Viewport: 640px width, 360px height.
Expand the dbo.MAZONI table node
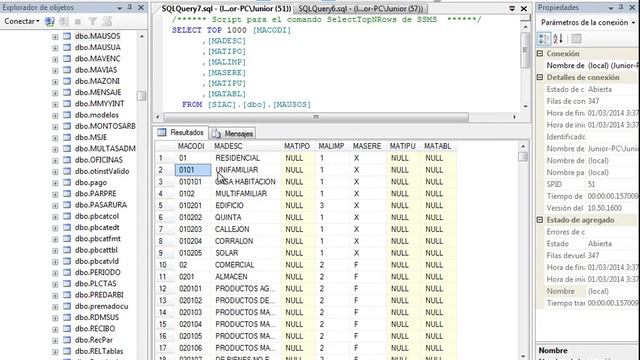click(55, 82)
